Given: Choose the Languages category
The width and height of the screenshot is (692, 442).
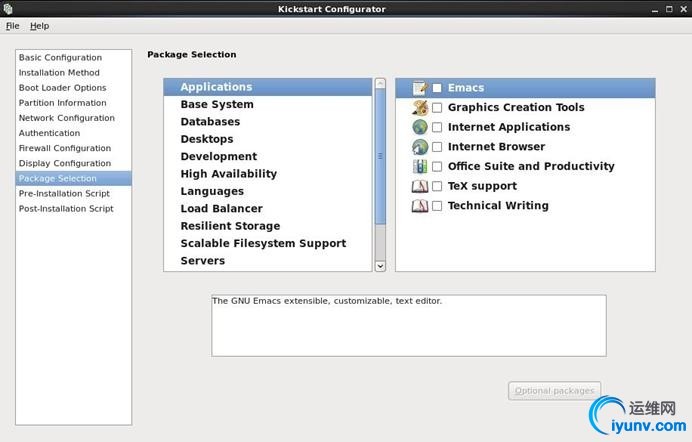Looking at the screenshot, I should pos(268,191).
